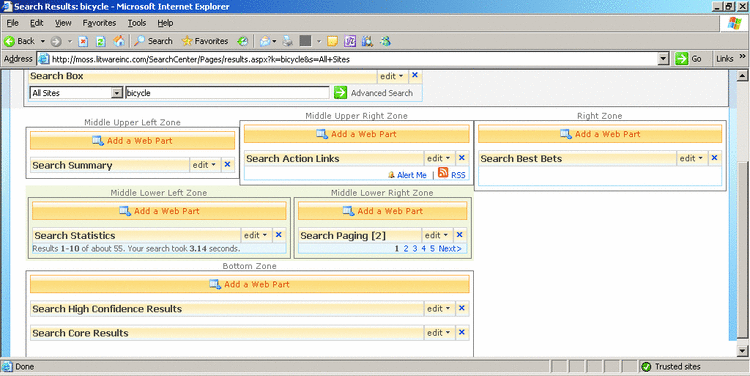Open the File menu
The height and width of the screenshot is (376, 750).
pyautogui.click(x=12, y=23)
